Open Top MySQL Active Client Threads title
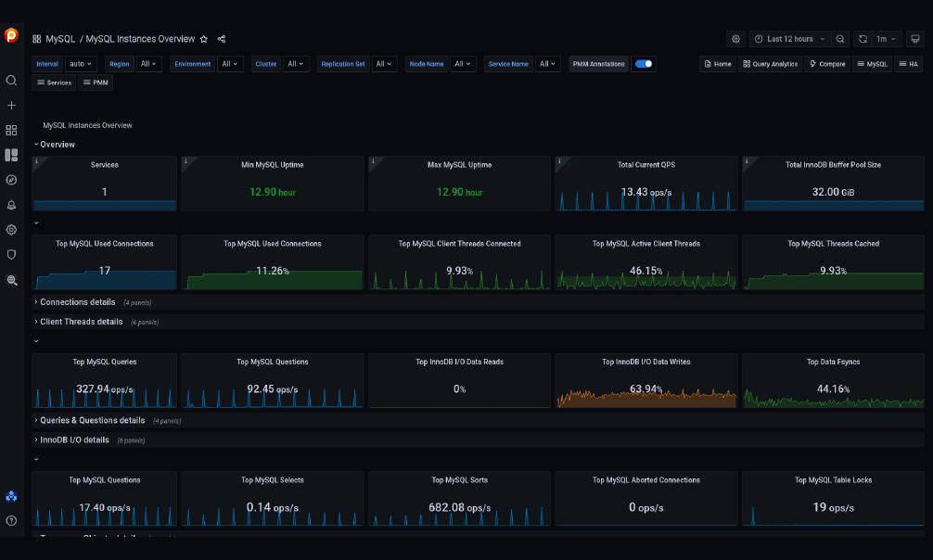933x560 pixels. pos(646,244)
